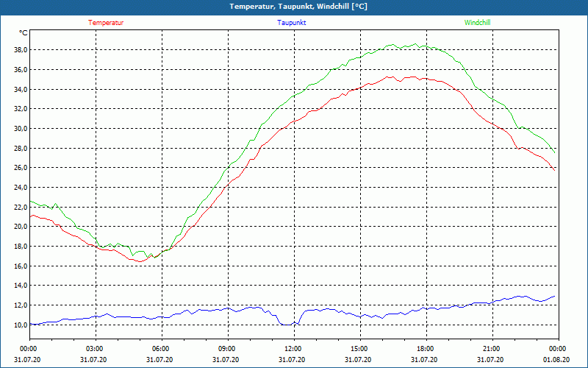Click the 09:00 time axis label
This screenshot has height=368, width=588.
pyautogui.click(x=228, y=349)
